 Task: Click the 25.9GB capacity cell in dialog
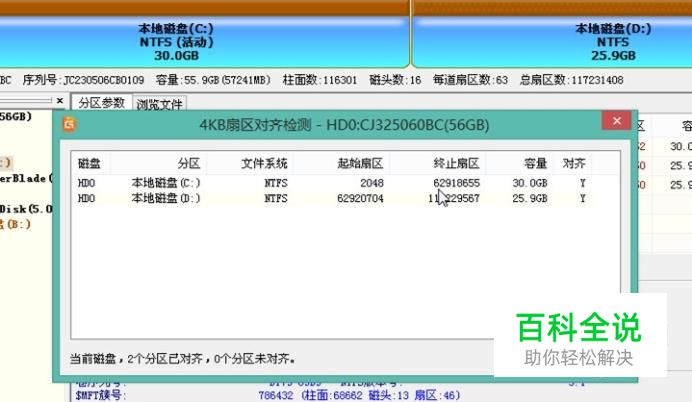pos(530,198)
